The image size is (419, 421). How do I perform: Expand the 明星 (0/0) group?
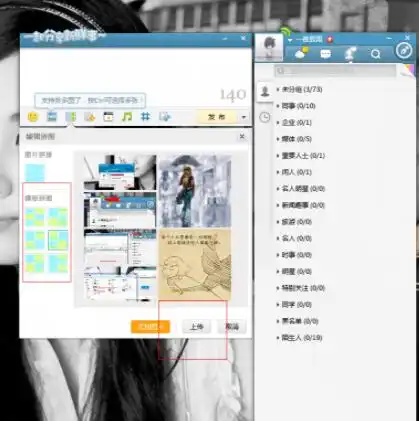point(294,272)
